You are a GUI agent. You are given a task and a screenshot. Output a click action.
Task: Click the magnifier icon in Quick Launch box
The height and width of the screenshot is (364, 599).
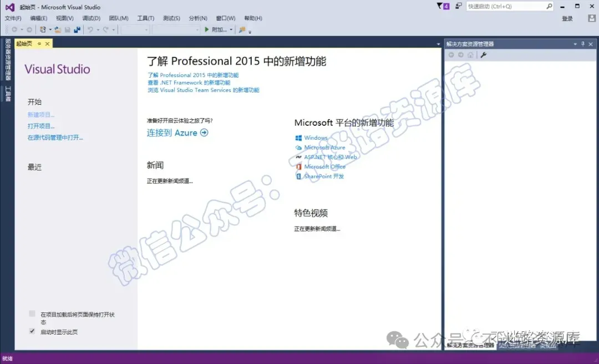click(549, 6)
